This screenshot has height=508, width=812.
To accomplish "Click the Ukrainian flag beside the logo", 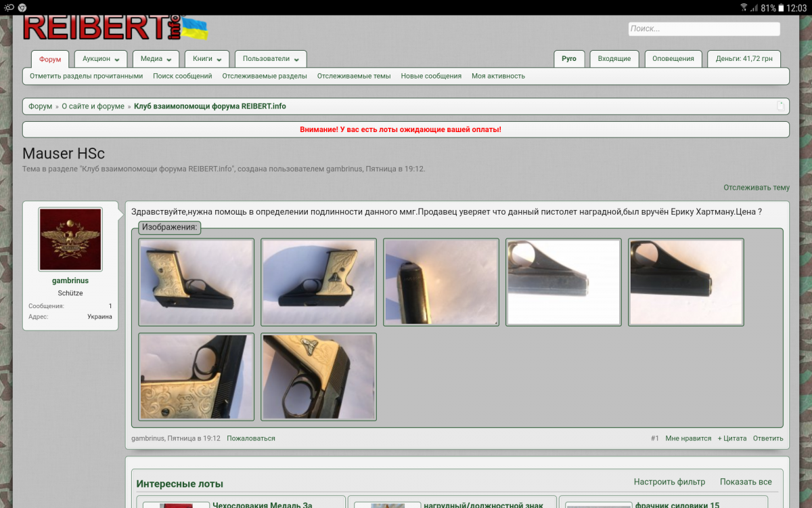I will click(196, 28).
